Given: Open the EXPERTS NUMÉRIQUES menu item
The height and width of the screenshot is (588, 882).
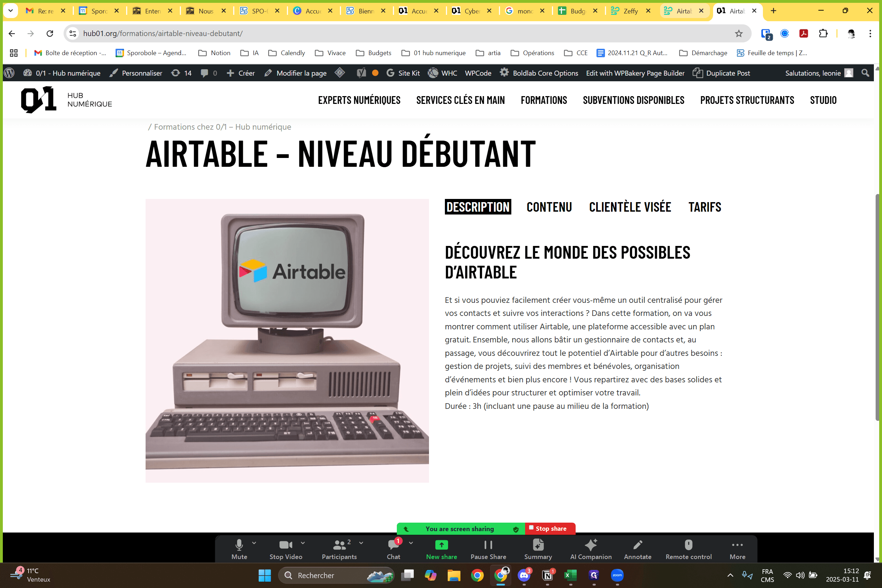Looking at the screenshot, I should [x=359, y=100].
